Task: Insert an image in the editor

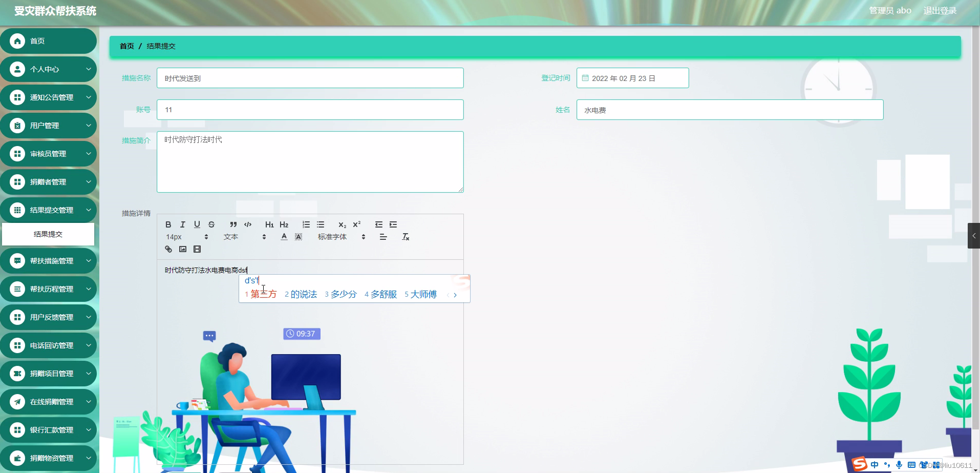Action: [183, 249]
